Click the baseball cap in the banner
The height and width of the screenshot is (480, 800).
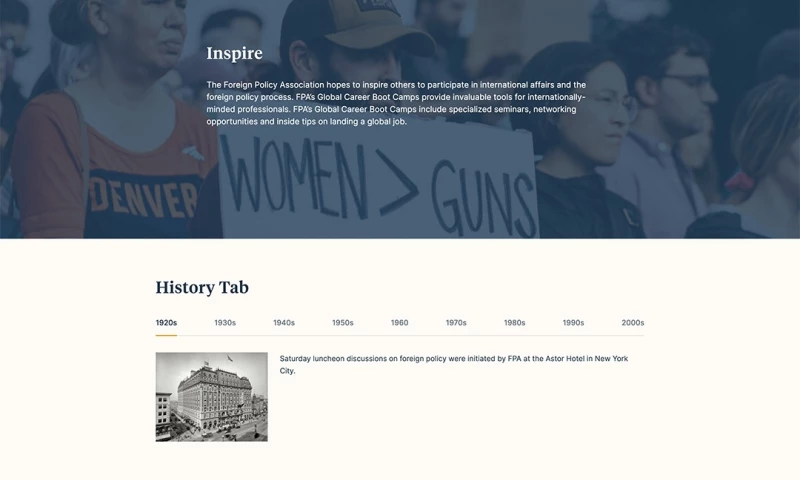pyautogui.click(x=370, y=25)
